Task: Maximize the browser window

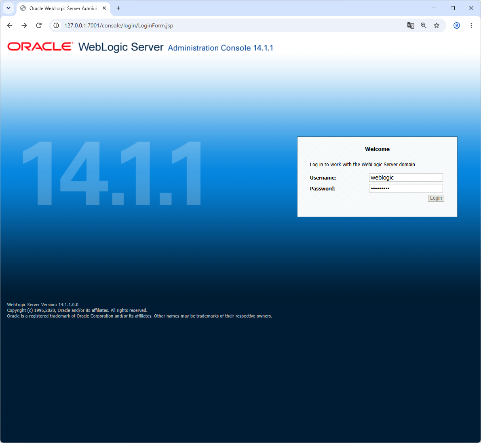Action: coord(453,8)
